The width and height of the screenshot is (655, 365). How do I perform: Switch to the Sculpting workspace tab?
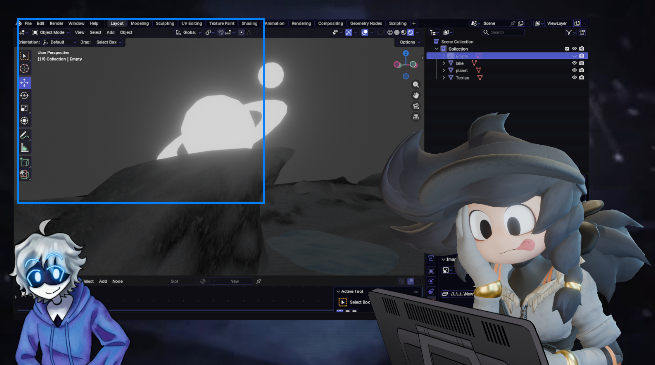[x=165, y=23]
